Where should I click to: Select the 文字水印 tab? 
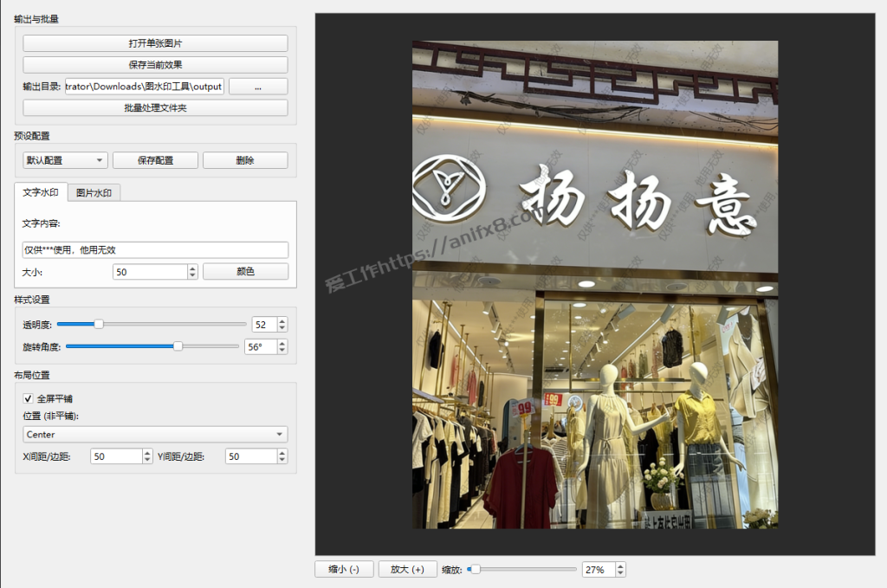point(41,192)
